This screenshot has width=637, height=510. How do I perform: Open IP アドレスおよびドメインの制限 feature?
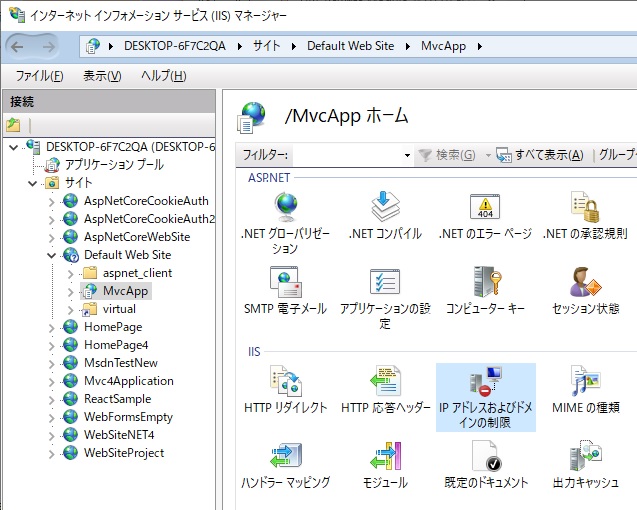pos(485,397)
